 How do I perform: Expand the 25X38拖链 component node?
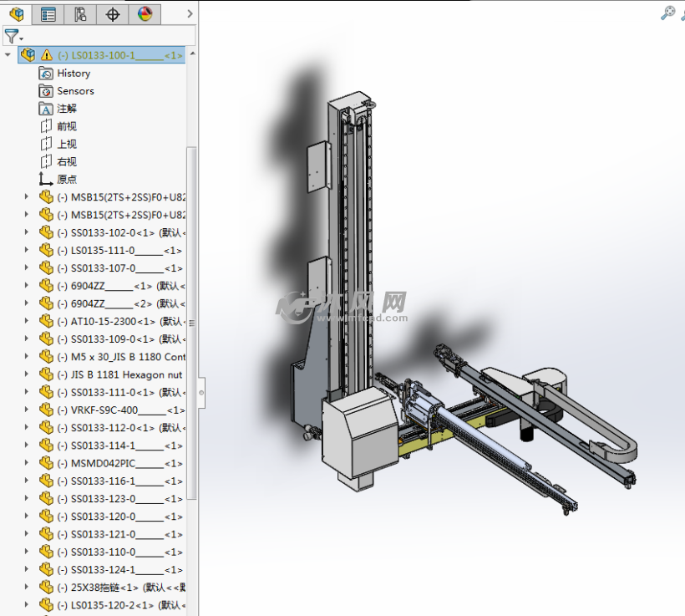pyautogui.click(x=26, y=587)
